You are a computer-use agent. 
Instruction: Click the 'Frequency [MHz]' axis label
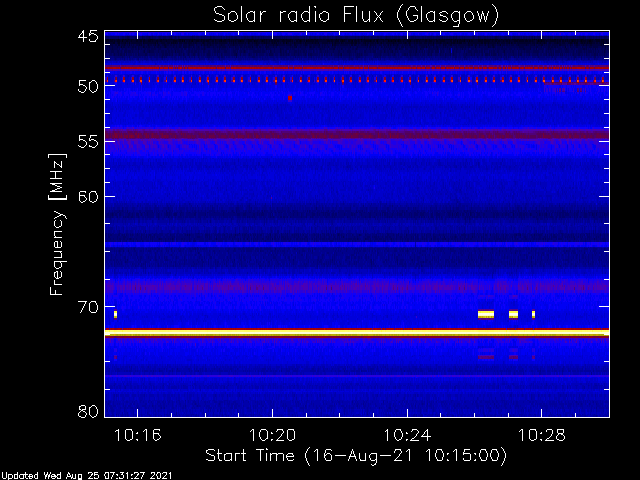click(x=57, y=224)
